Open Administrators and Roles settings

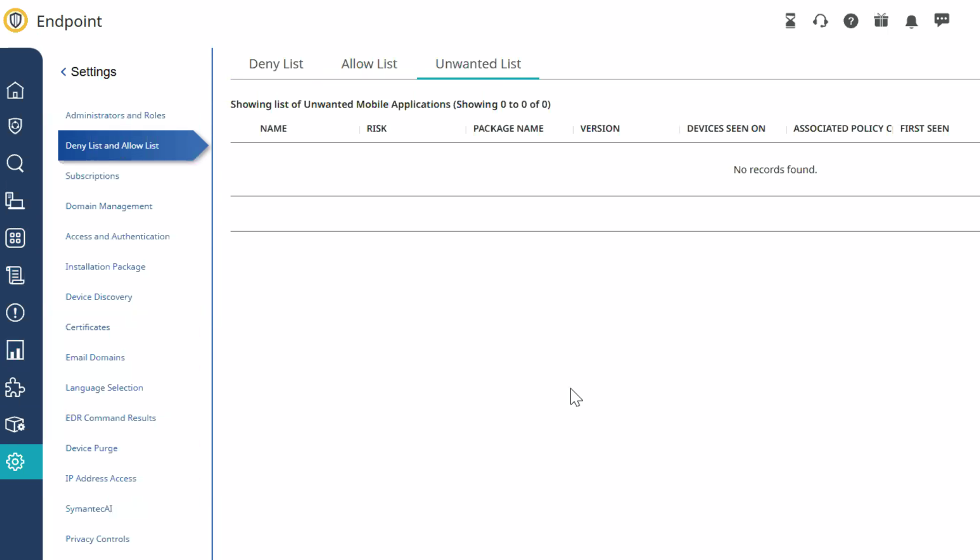pyautogui.click(x=115, y=115)
